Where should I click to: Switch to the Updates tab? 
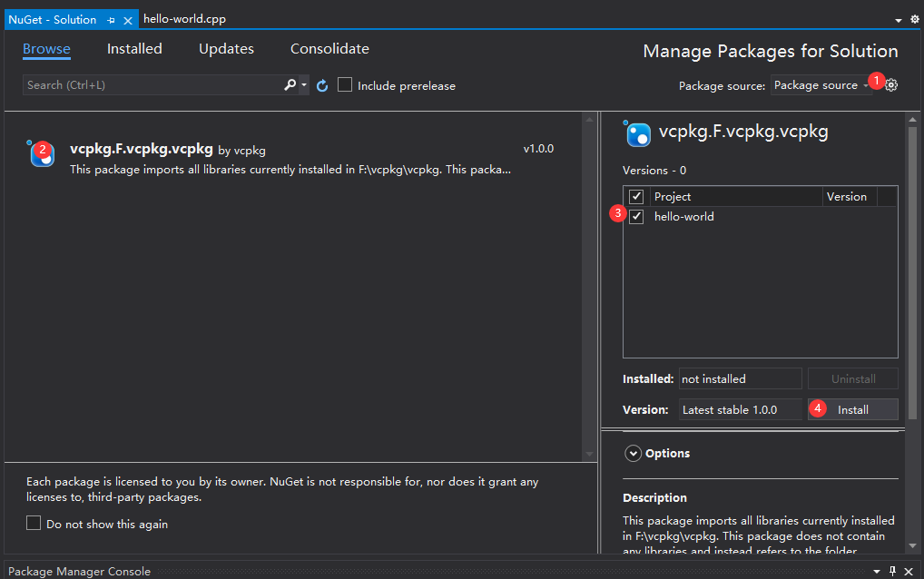pyautogui.click(x=226, y=49)
